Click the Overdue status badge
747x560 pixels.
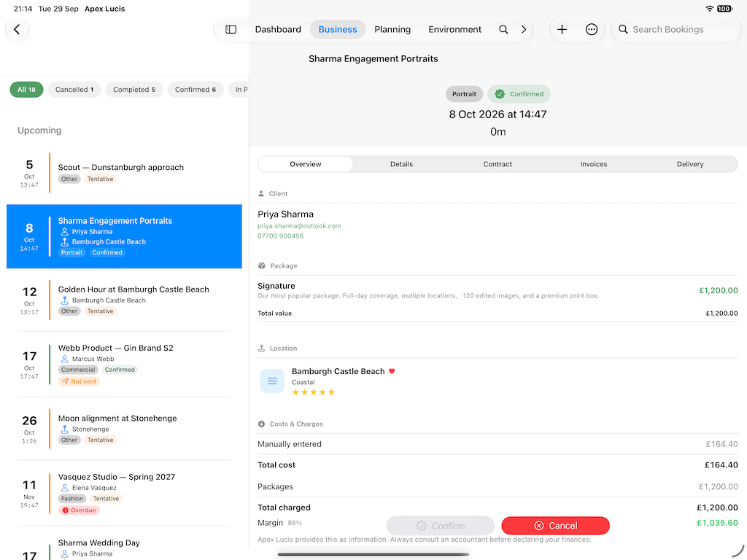(x=79, y=510)
